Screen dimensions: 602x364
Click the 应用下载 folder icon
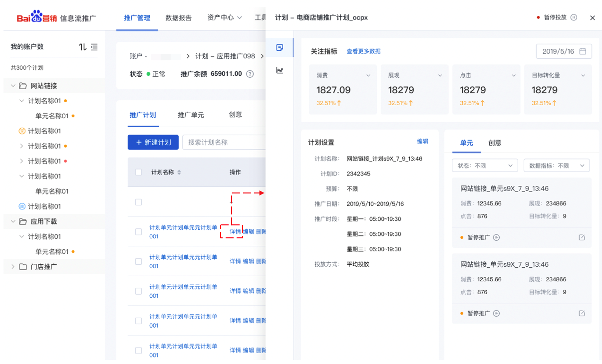(23, 221)
